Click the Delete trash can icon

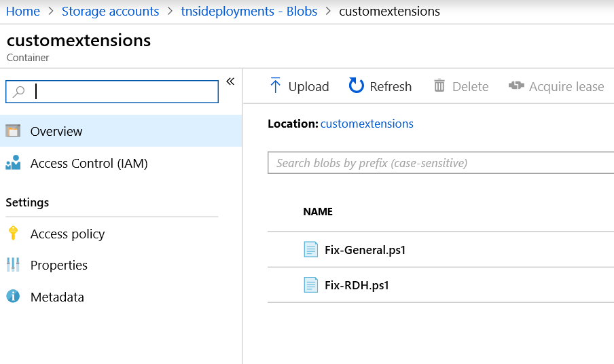439,86
